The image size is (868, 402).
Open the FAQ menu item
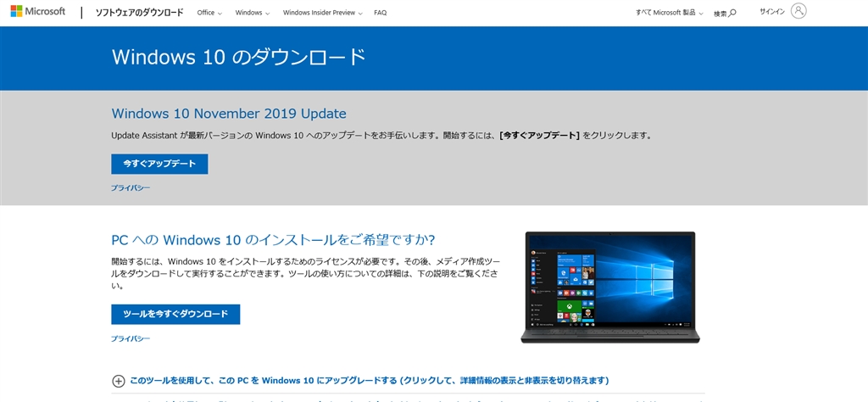[x=381, y=13]
